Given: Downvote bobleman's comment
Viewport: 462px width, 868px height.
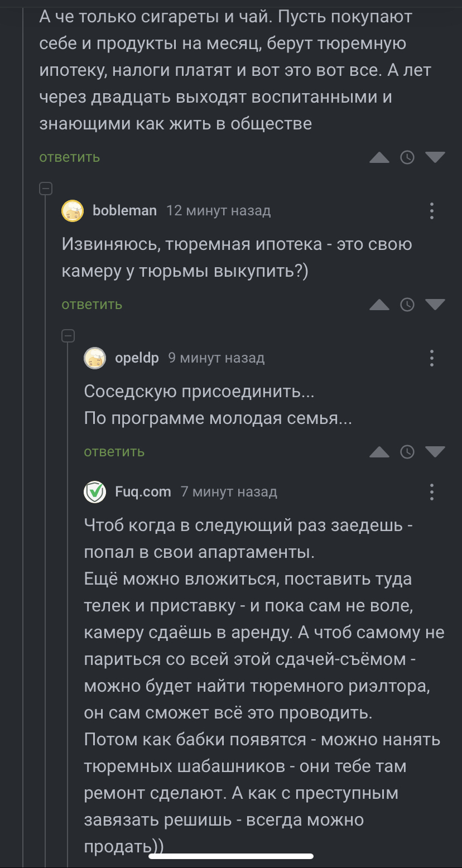Looking at the screenshot, I should click(435, 304).
